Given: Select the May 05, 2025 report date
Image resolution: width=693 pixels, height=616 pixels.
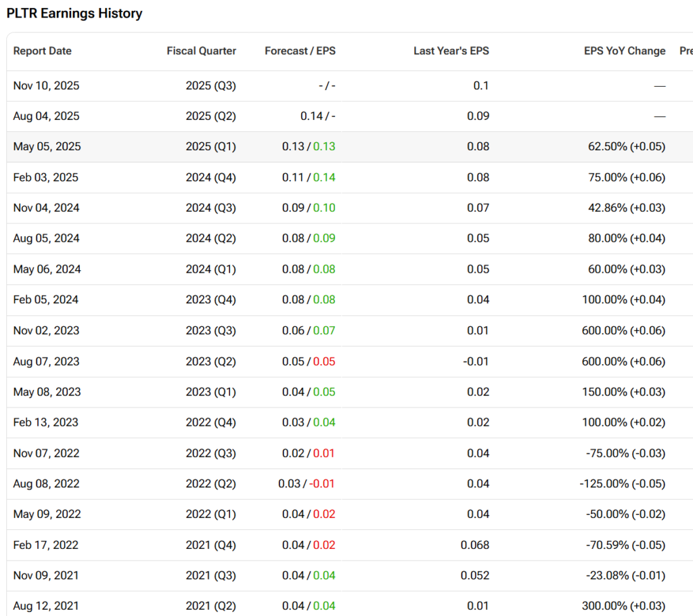Looking at the screenshot, I should click(x=47, y=146).
